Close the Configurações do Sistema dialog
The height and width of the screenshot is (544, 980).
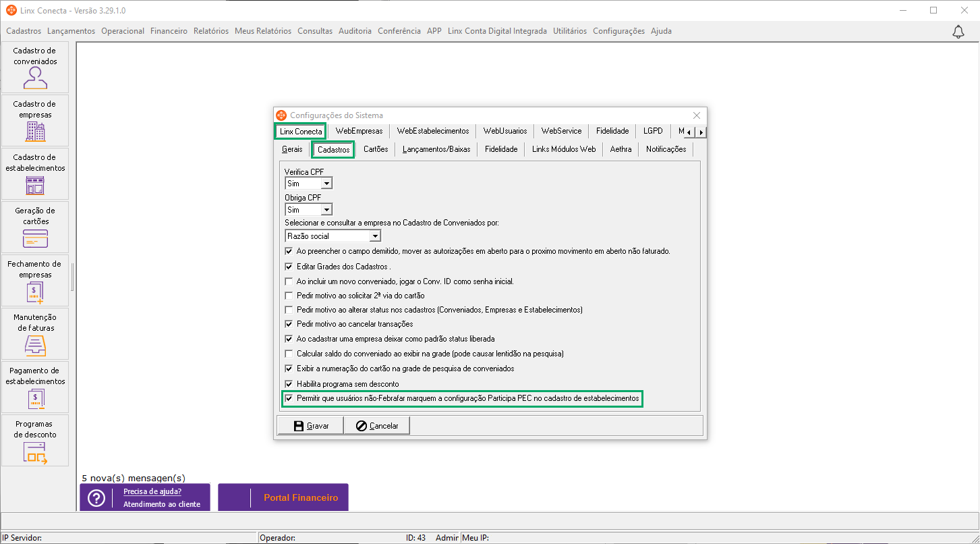point(697,115)
